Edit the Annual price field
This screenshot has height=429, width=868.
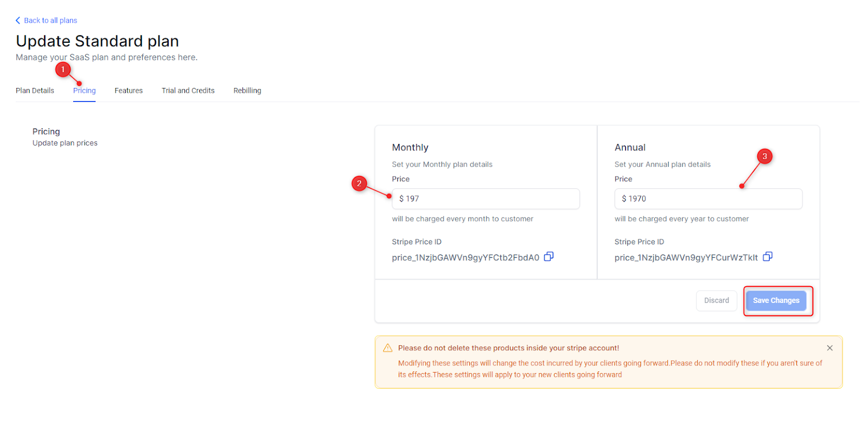point(708,199)
